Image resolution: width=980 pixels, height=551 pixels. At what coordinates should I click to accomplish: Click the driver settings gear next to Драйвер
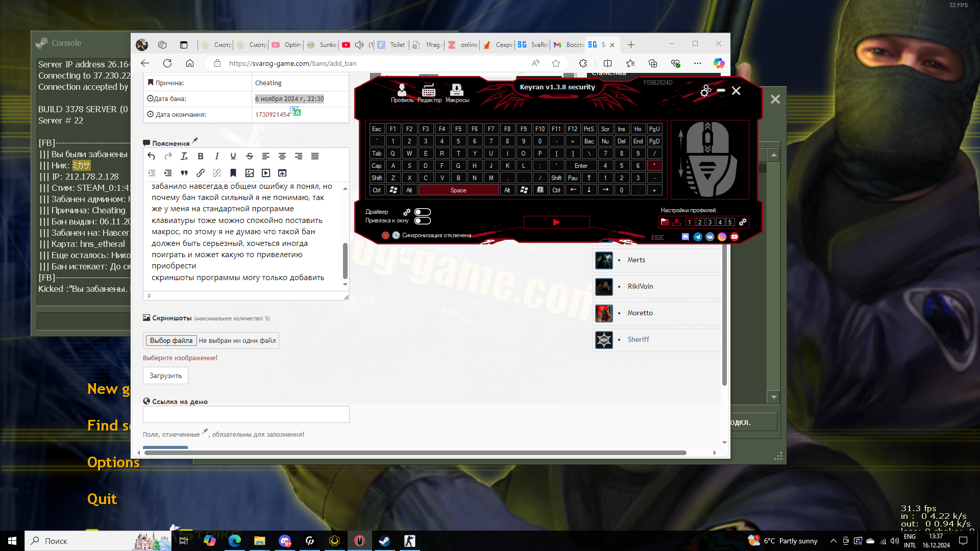tap(407, 212)
